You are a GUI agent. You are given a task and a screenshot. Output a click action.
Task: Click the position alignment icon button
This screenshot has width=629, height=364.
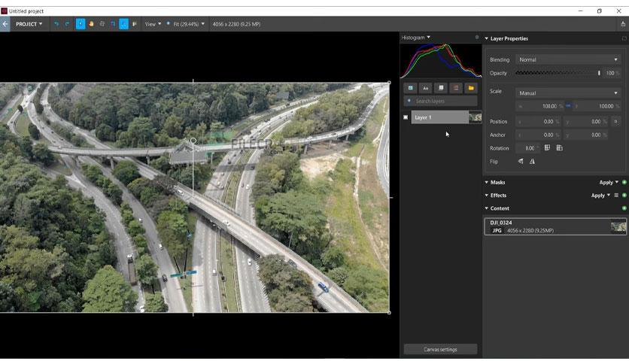[x=615, y=122]
